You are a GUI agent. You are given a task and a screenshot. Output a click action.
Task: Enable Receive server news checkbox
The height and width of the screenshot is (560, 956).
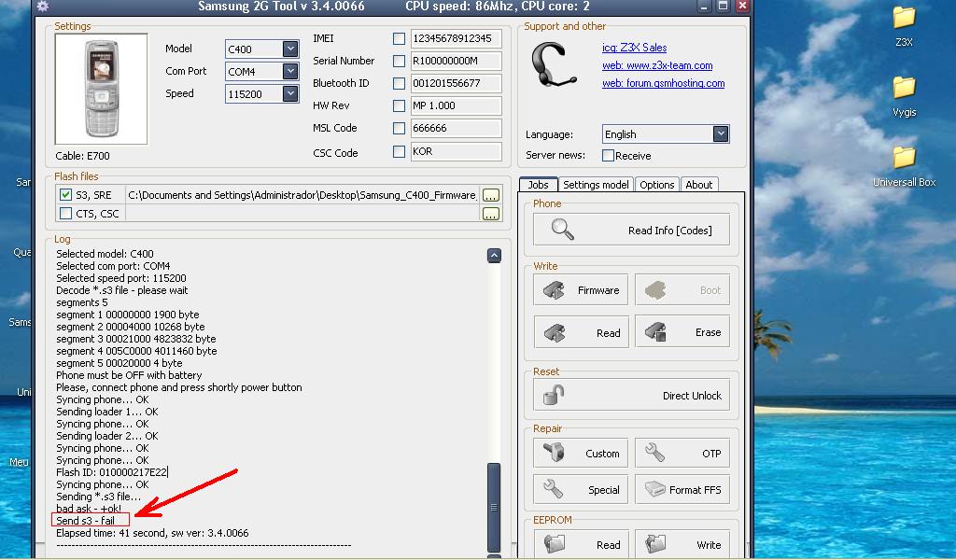608,155
